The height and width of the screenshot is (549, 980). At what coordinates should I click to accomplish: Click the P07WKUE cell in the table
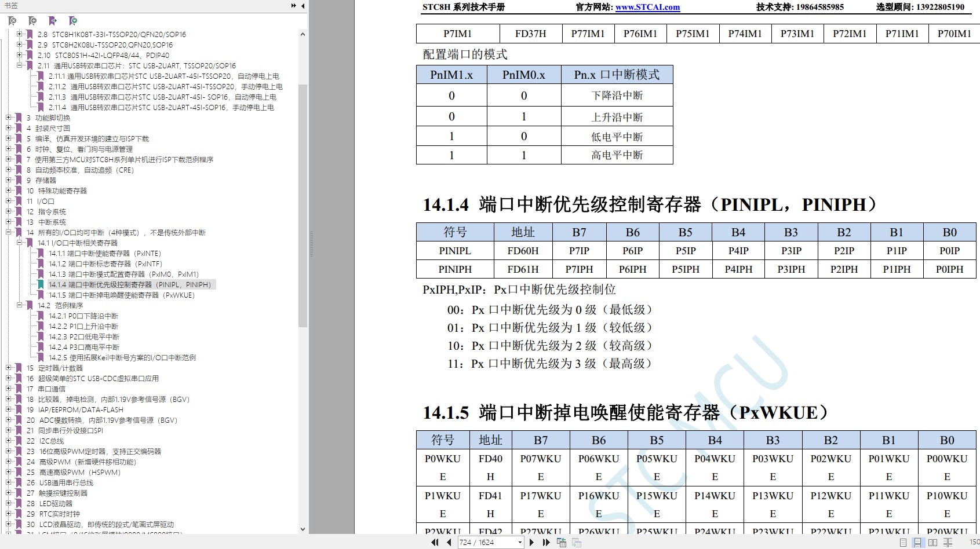point(541,467)
